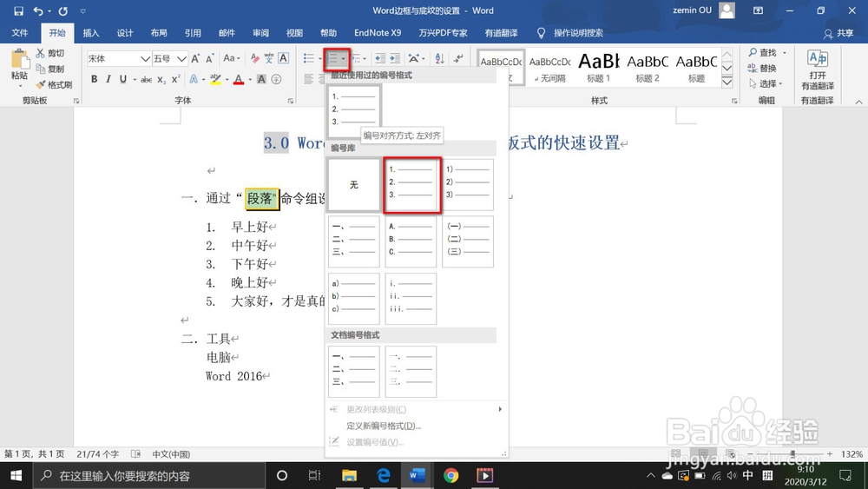This screenshot has height=489, width=868.
Task: Open Chrome from the taskbar
Action: (451, 475)
